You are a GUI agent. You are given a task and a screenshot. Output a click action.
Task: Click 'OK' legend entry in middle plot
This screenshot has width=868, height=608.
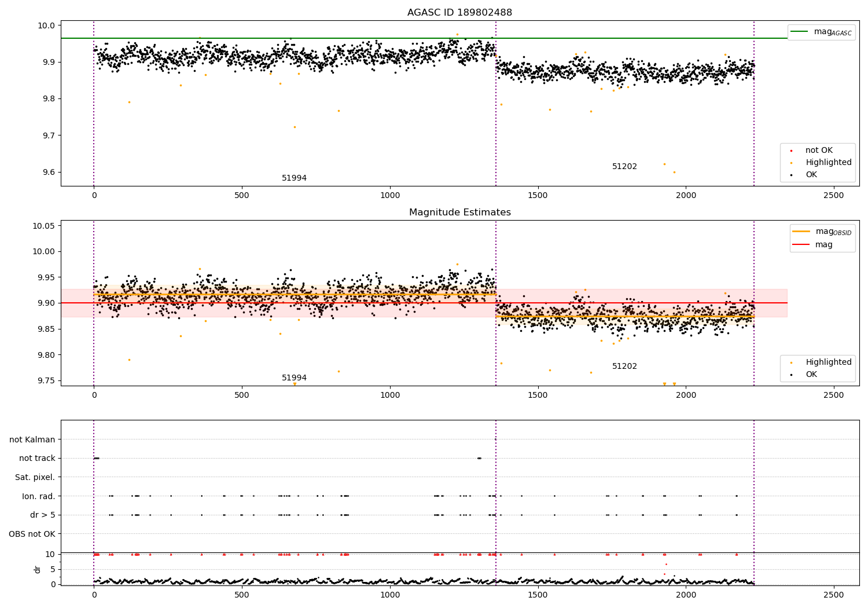coord(811,375)
